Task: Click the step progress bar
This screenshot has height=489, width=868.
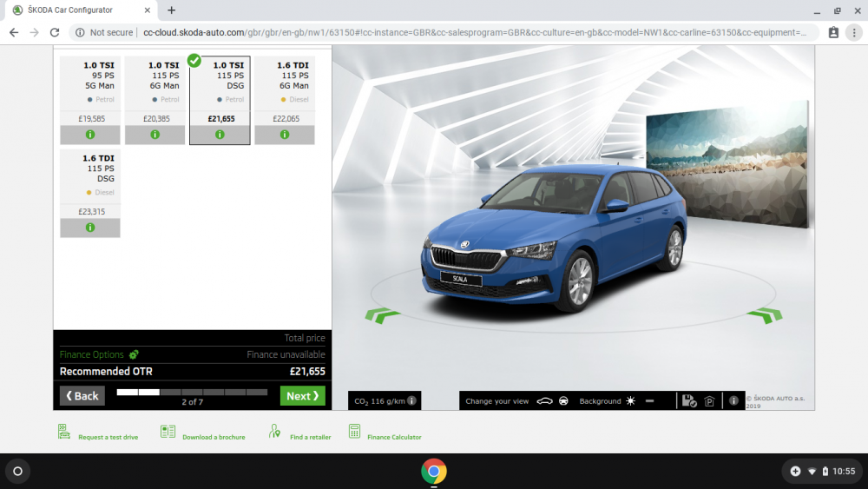Action: tap(192, 392)
